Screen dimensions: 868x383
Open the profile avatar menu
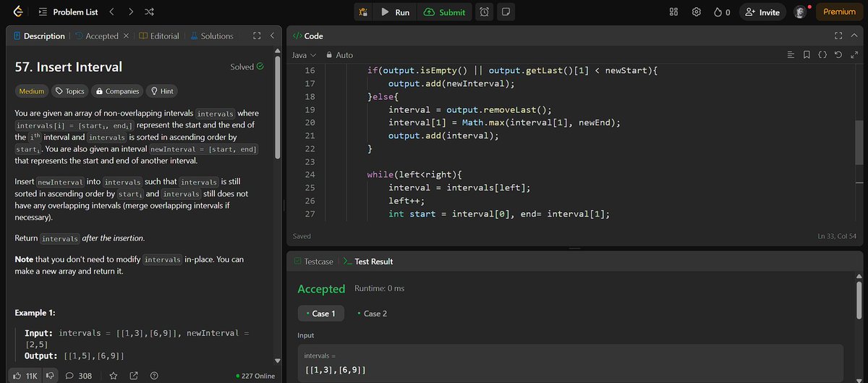(x=800, y=12)
